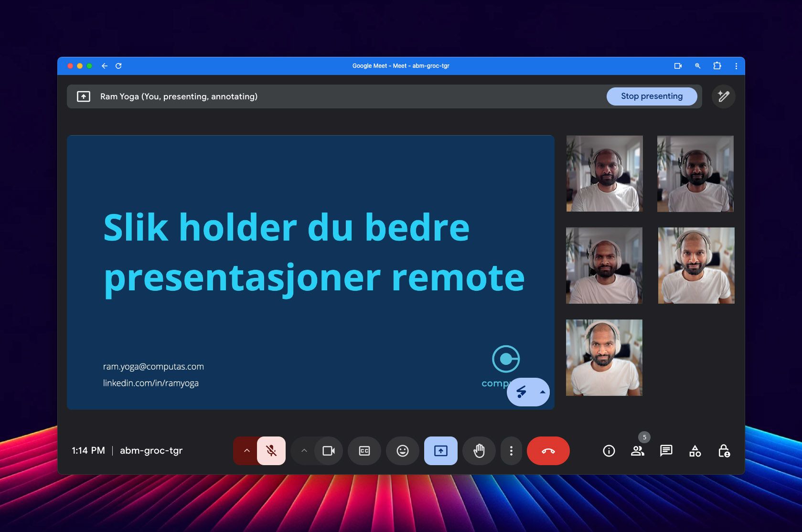Open more options three-dot menu in call bar
Screen dimensions: 802x532
point(511,451)
